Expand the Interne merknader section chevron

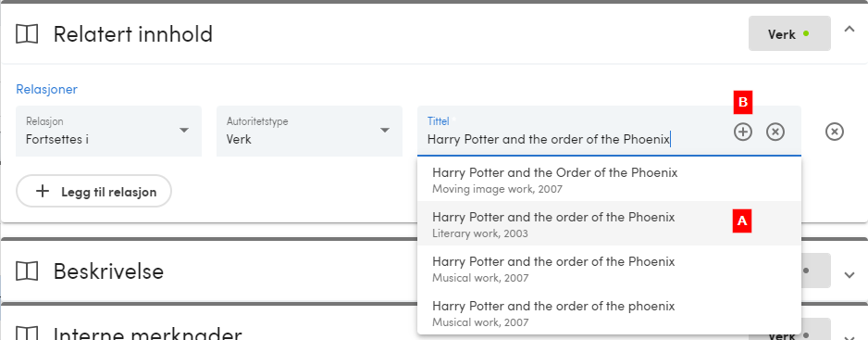point(849,336)
